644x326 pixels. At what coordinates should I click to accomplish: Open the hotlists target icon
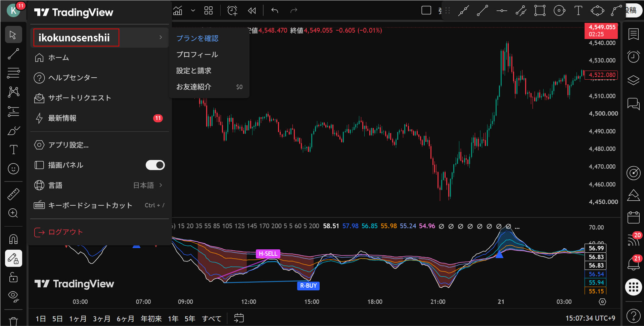pyautogui.click(x=633, y=173)
